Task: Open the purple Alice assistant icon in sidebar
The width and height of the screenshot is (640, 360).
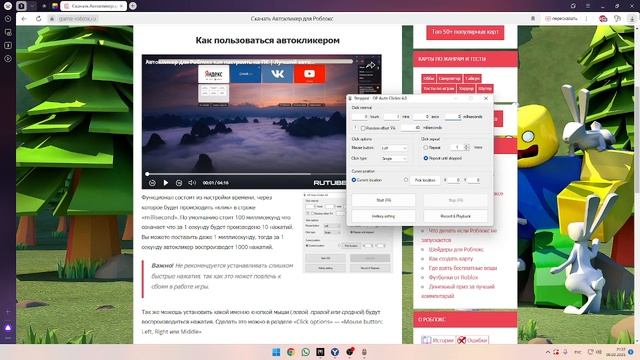Action: tap(8, 327)
